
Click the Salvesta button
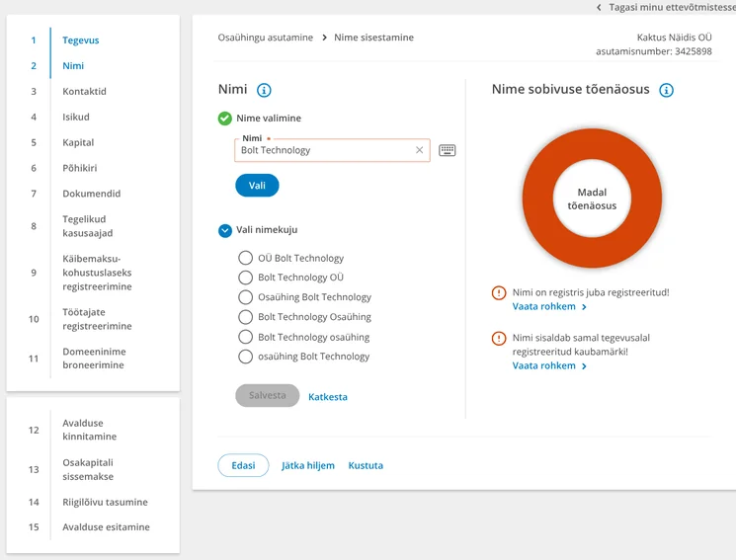pyautogui.click(x=267, y=396)
